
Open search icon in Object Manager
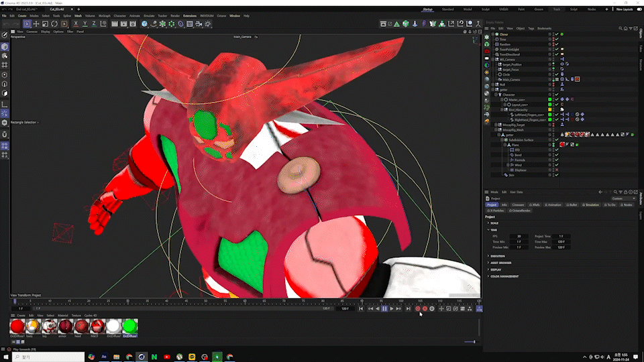coord(621,28)
